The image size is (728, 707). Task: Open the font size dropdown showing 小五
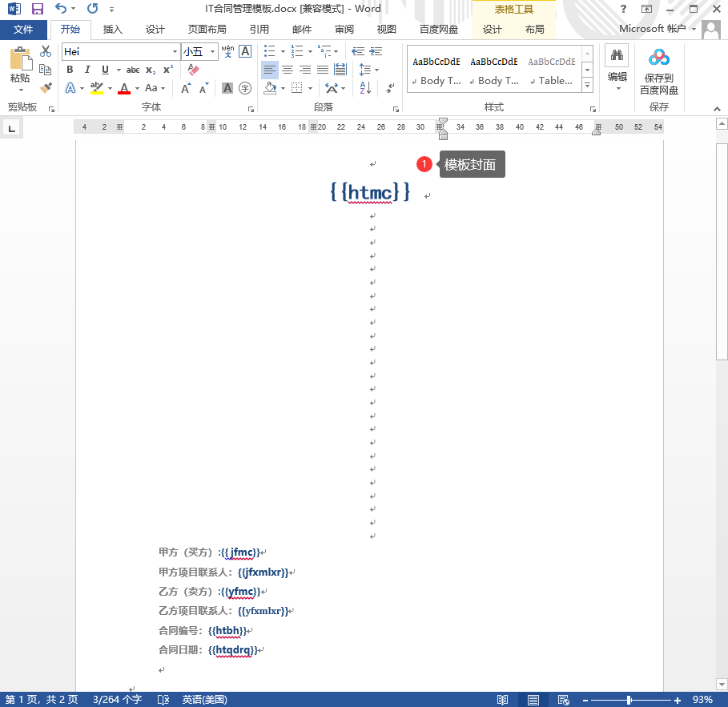213,51
